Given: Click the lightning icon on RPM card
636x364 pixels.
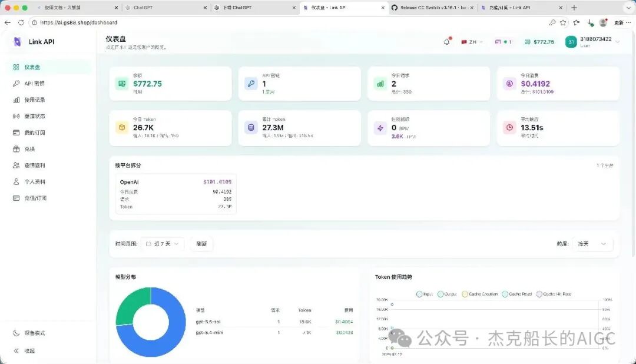Looking at the screenshot, I should pyautogui.click(x=380, y=128).
